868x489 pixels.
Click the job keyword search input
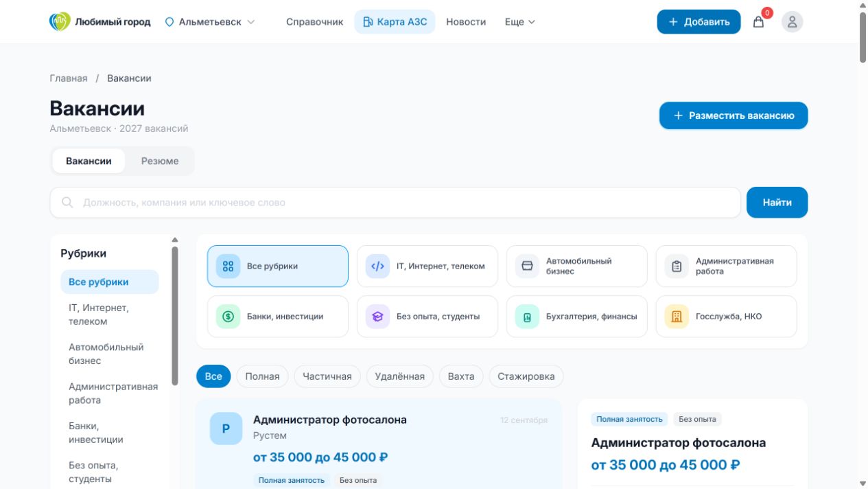[x=395, y=203]
